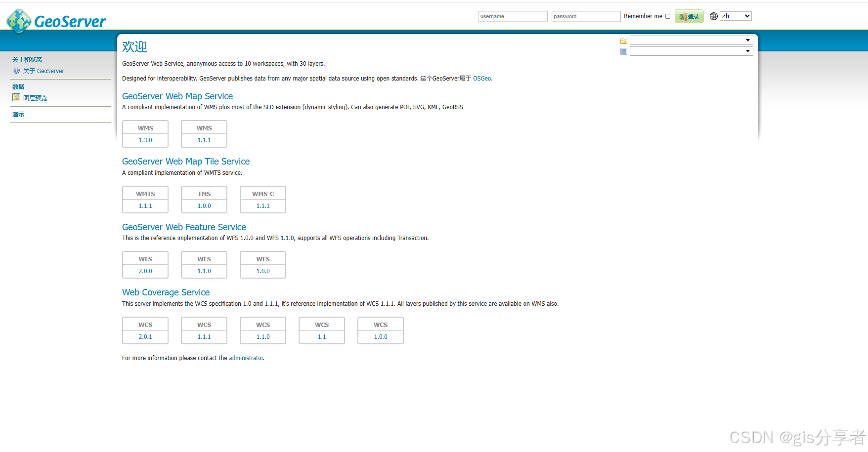Open 图层预览 layer preview link
Viewport: 868px width, 452px height.
pos(35,98)
